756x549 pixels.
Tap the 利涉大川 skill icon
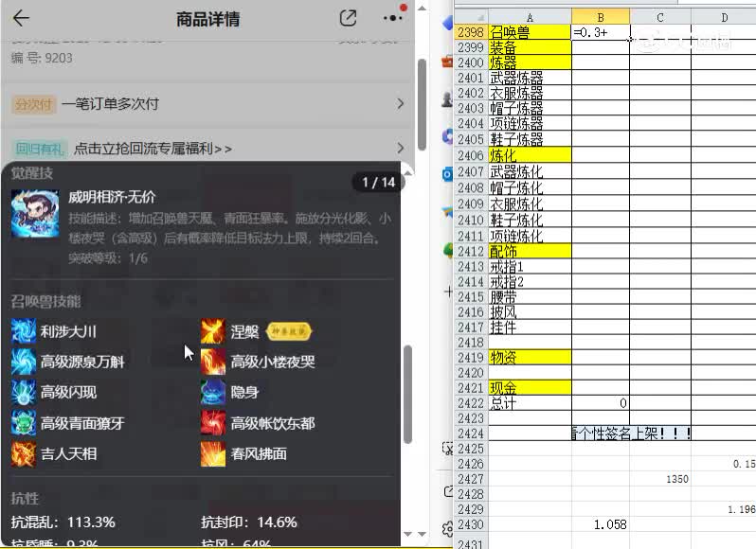coord(24,331)
